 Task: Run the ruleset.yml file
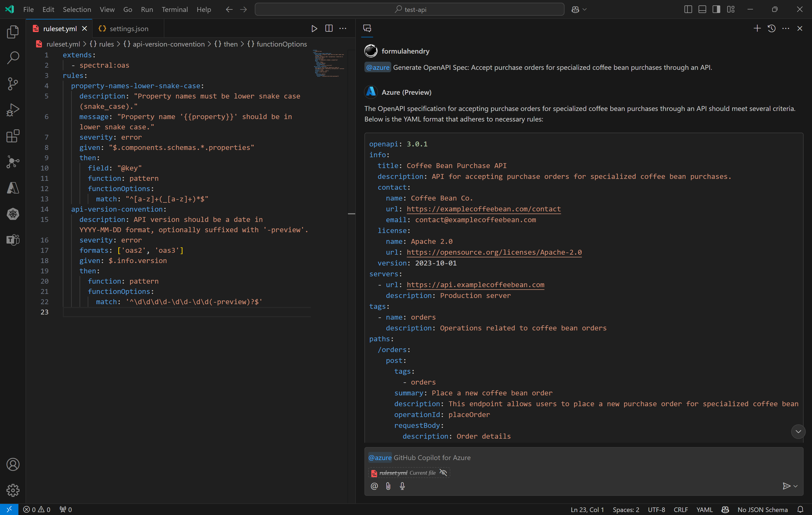coord(314,29)
